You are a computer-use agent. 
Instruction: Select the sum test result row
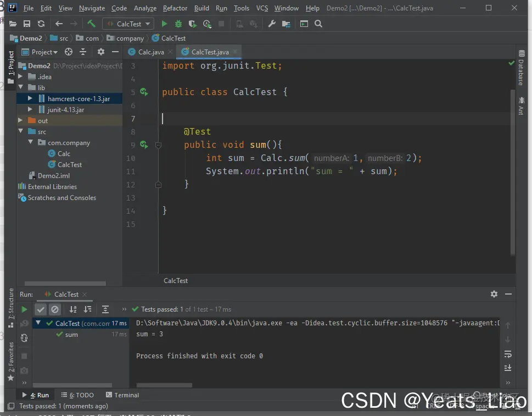[81, 335]
